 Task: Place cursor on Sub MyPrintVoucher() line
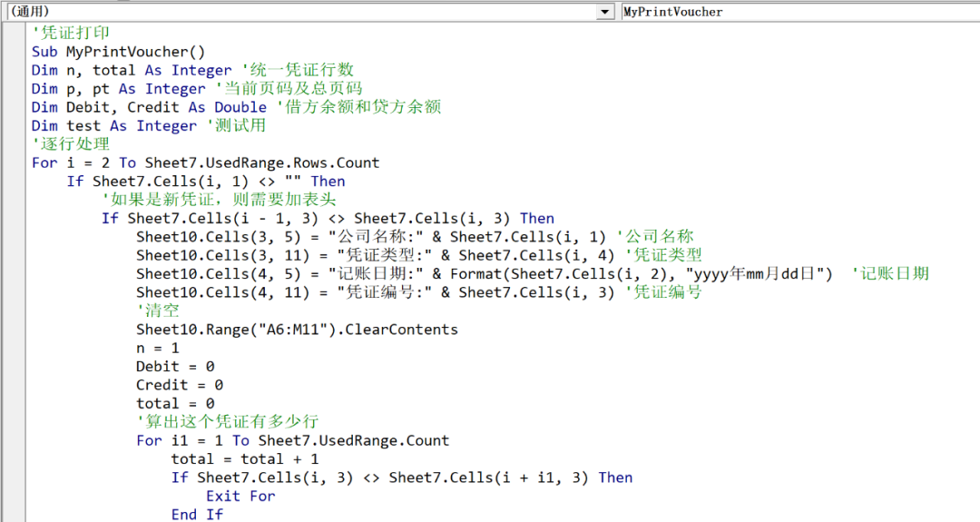point(118,52)
